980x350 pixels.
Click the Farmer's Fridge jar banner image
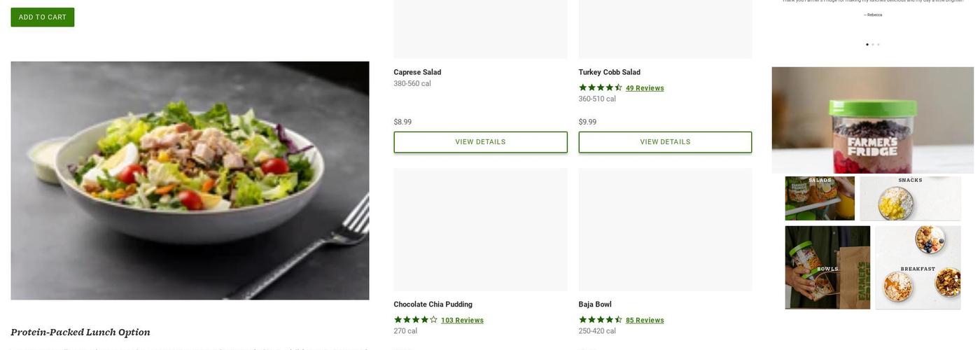point(873,120)
